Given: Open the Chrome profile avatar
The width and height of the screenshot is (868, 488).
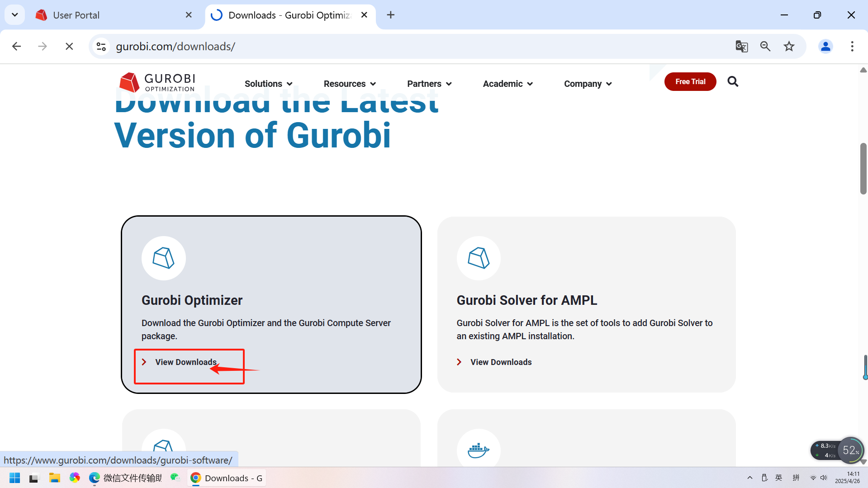Looking at the screenshot, I should 825,46.
